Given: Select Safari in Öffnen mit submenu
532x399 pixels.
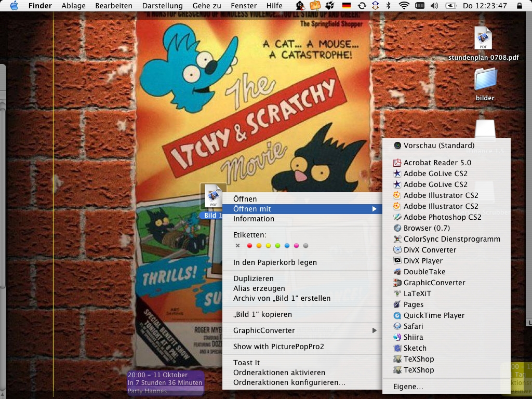Looking at the screenshot, I should (x=446, y=326).
